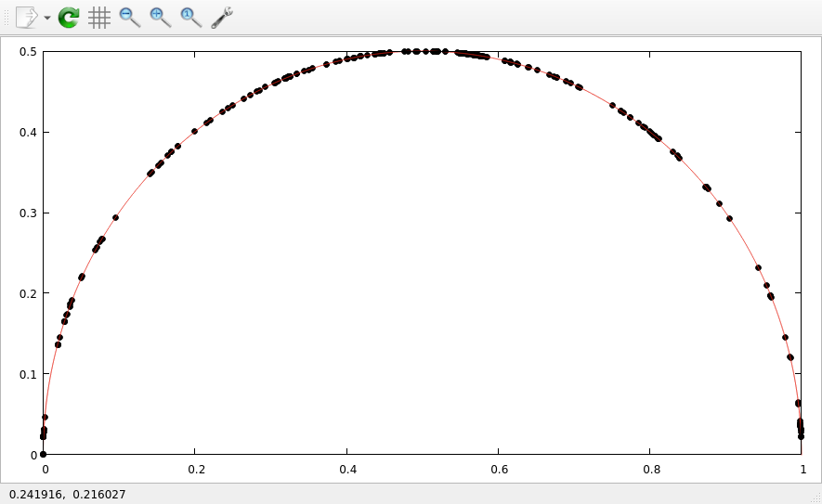Click the x-axis label 0.8
Screen dimensions: 822x504
pos(652,470)
